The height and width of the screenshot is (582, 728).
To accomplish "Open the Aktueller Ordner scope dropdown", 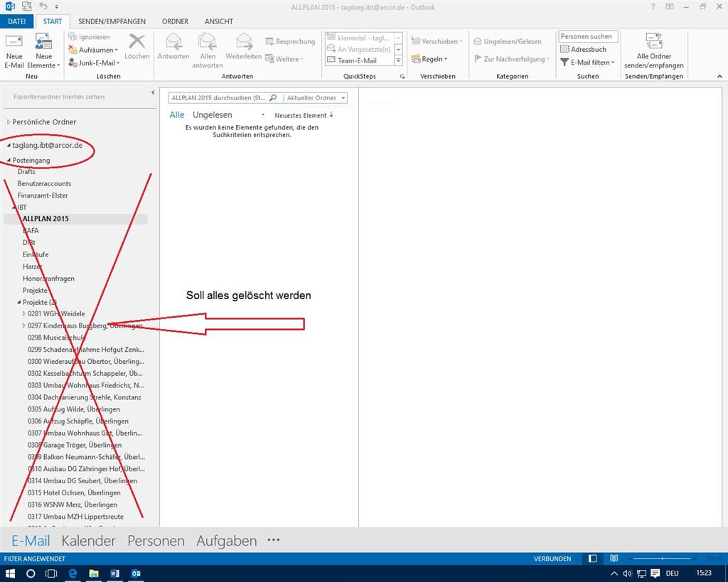I will coord(316,98).
